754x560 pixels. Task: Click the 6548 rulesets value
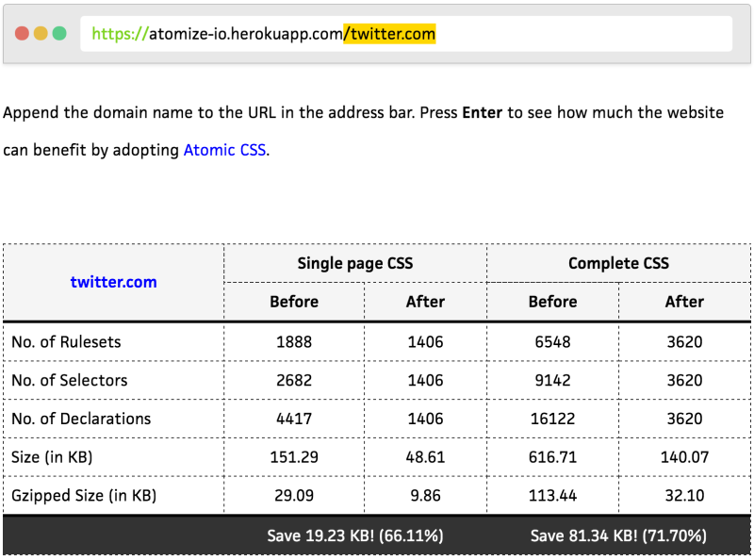[552, 342]
